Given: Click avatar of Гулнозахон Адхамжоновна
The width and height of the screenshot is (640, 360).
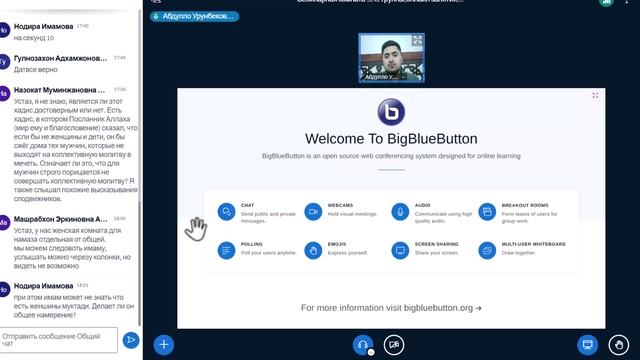Looking at the screenshot, I should (x=3, y=62).
